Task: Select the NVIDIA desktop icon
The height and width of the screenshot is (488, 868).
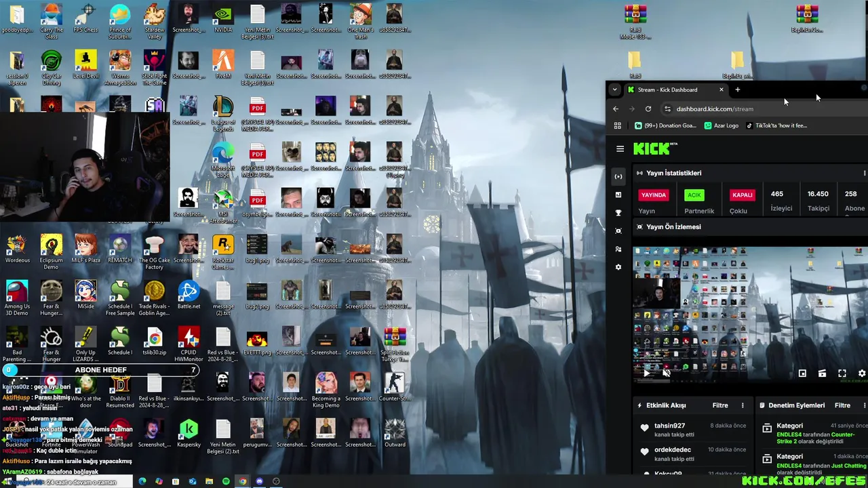Action: [x=223, y=18]
